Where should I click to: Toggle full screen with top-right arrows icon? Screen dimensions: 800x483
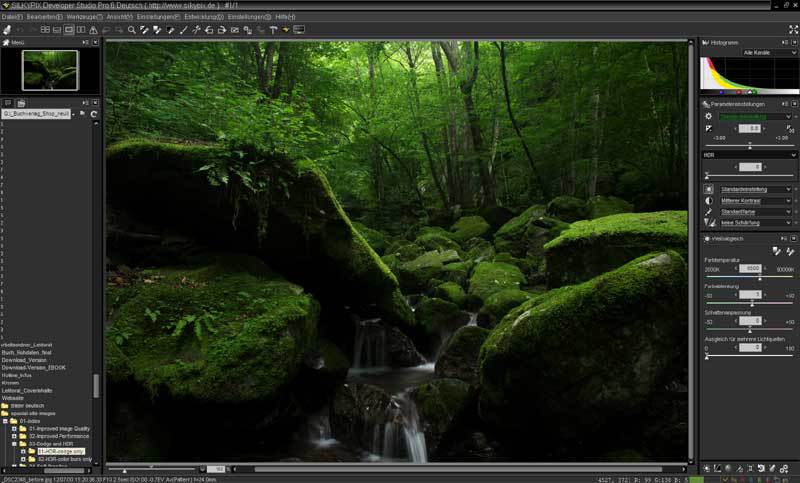(x=793, y=30)
